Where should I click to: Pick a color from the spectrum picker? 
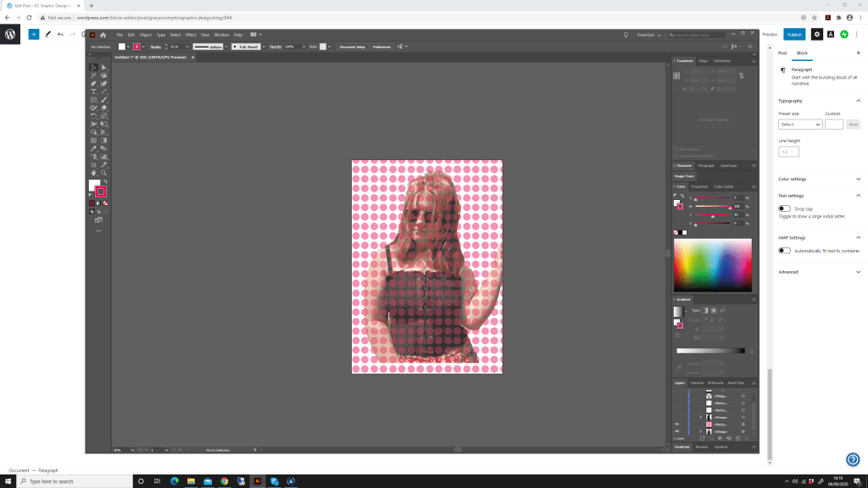(x=712, y=265)
